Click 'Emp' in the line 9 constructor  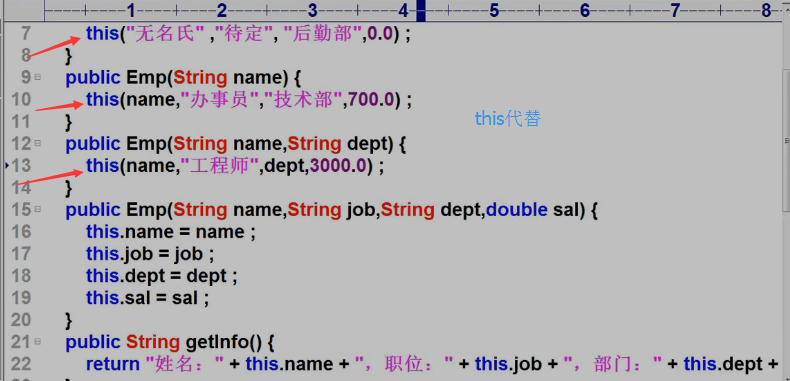pos(146,77)
